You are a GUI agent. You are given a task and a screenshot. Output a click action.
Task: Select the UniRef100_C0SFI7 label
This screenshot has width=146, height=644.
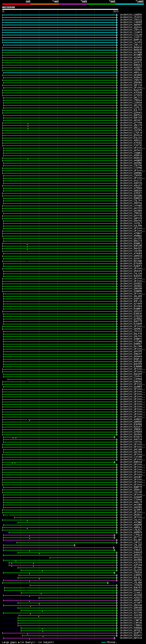(x=131, y=37)
